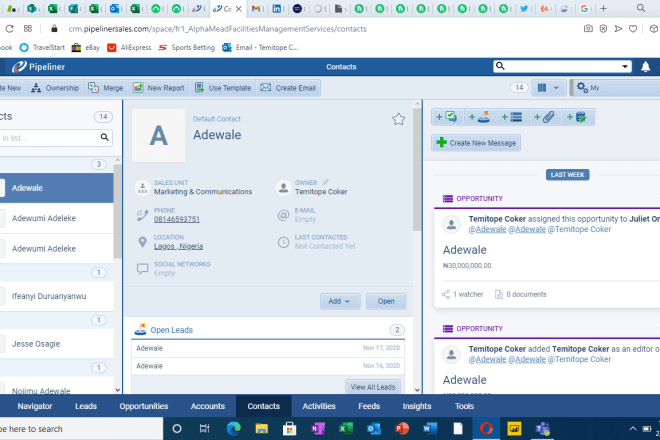Click the Opera heart bookmark icon
The height and width of the screenshot is (440, 660).
[633, 29]
